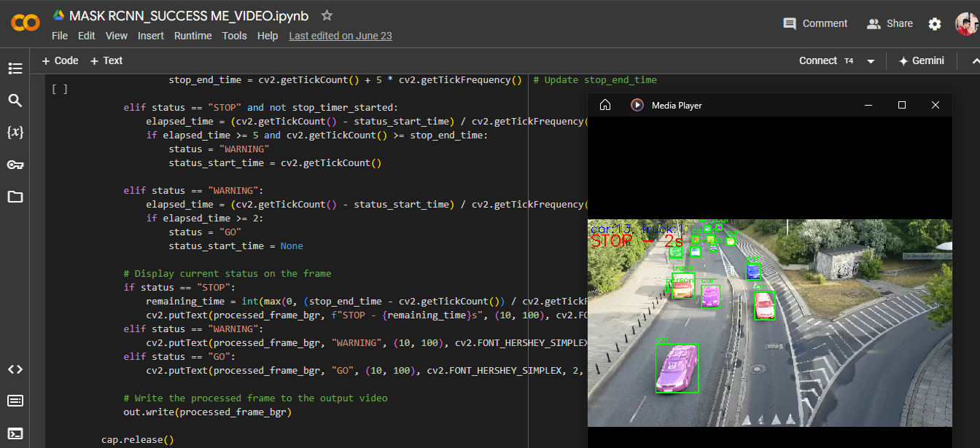Add a new Text cell
This screenshot has width=980, height=448.
(x=106, y=61)
